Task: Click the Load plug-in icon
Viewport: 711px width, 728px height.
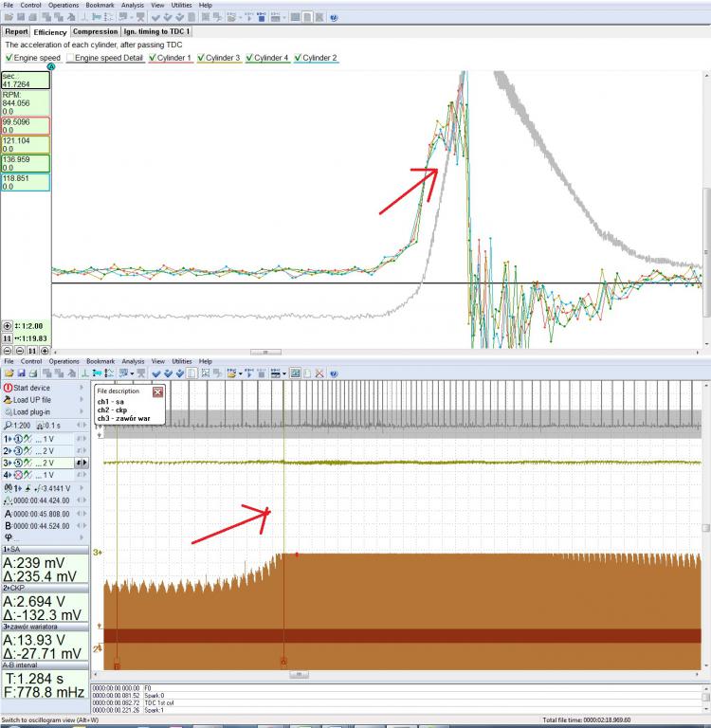Action: pos(8,412)
